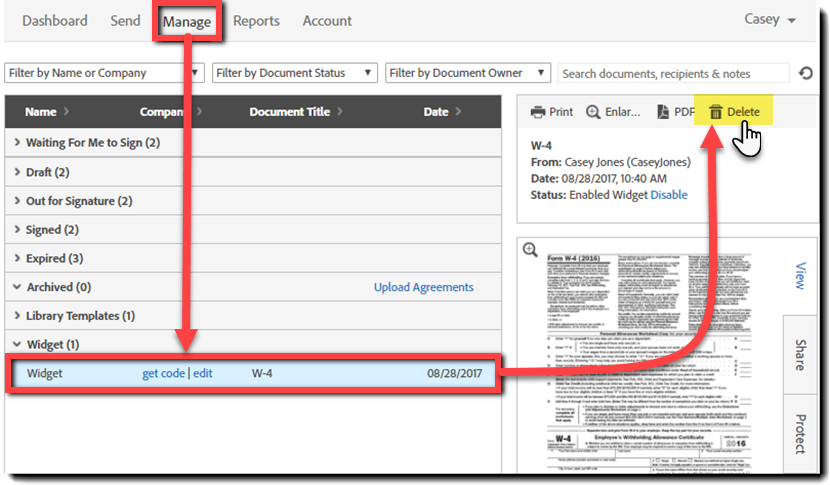Expand the Library Templates (1) group
Viewport: 830px width, 485px height.
pyautogui.click(x=17, y=315)
